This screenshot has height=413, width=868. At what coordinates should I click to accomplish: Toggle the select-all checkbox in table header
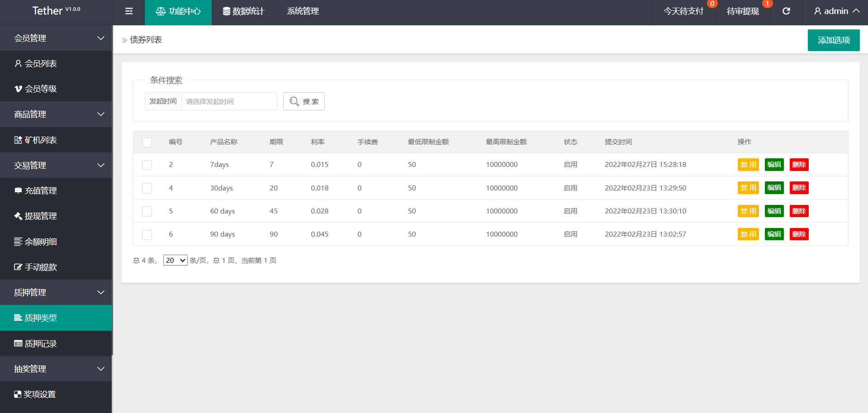pyautogui.click(x=147, y=142)
